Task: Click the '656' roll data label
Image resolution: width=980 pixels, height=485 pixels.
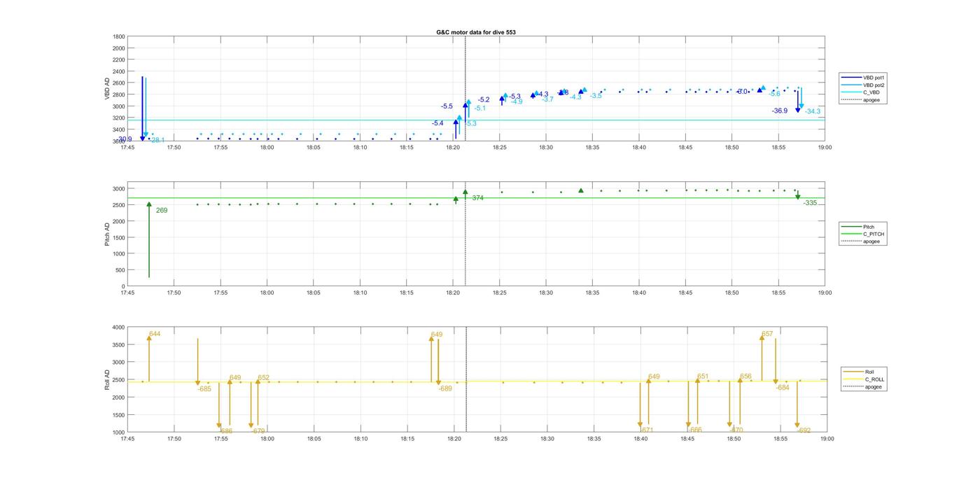Action: click(745, 377)
